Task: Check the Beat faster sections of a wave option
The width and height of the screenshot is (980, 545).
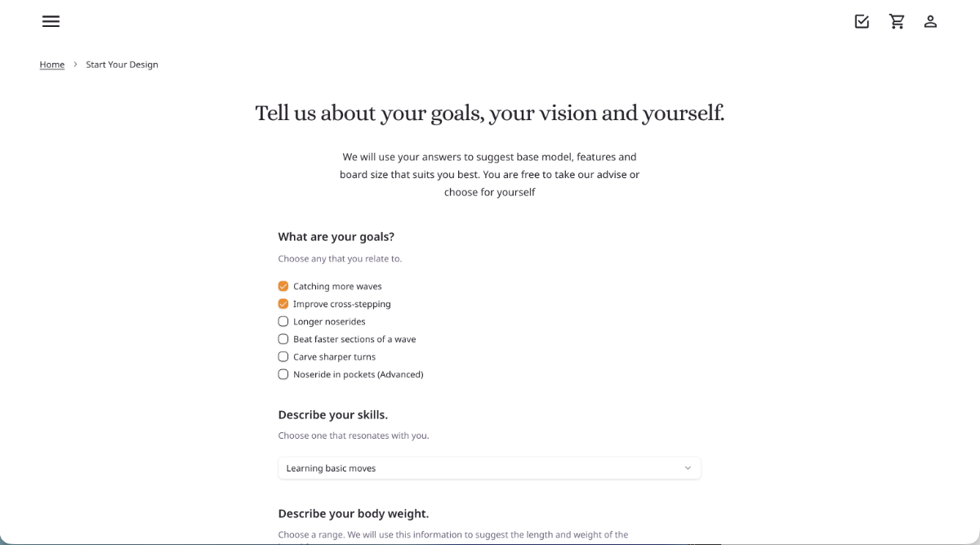Action: point(283,338)
